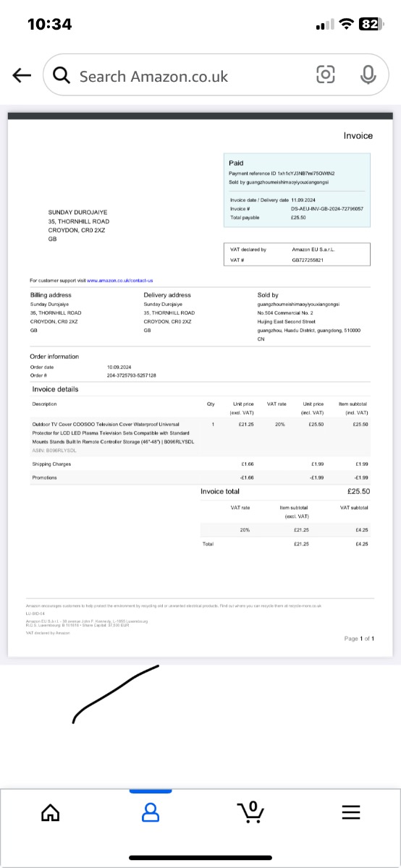Viewport: 401px width, 868px height.
Task: Open the www.amazon.co.uk/contact-us link
Action: (120, 280)
